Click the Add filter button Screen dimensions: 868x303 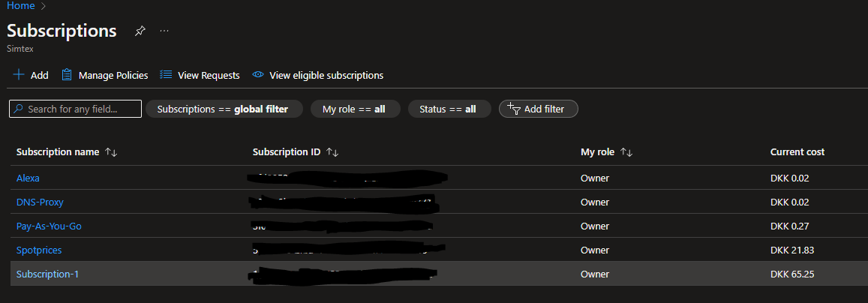click(538, 109)
